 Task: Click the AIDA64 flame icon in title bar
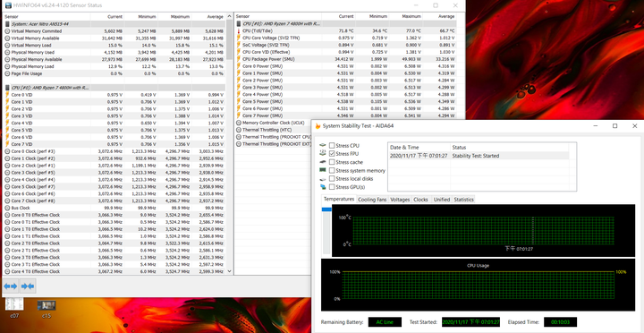(318, 126)
